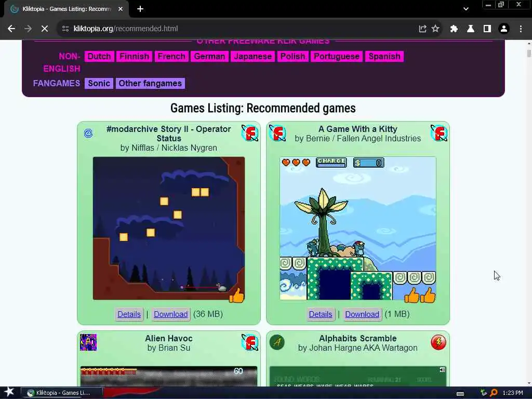
Task: Click right Fusion icon on A Game With a Kitty
Action: click(x=438, y=133)
